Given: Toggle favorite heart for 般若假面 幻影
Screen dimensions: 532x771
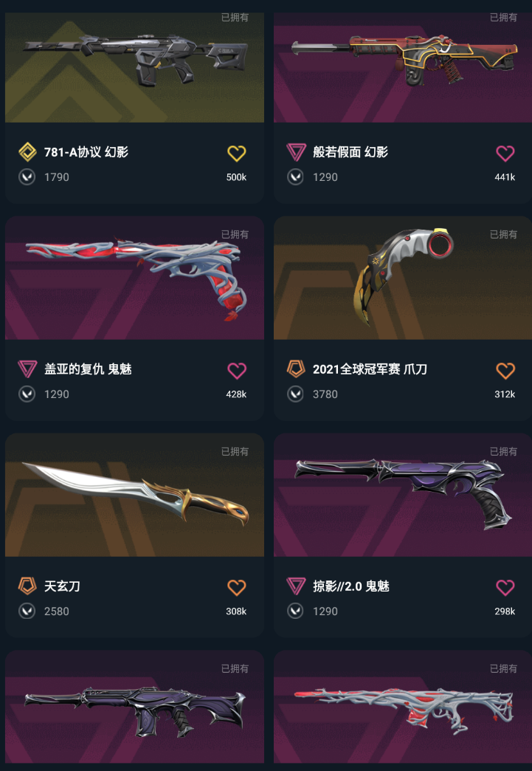Looking at the screenshot, I should tap(505, 154).
